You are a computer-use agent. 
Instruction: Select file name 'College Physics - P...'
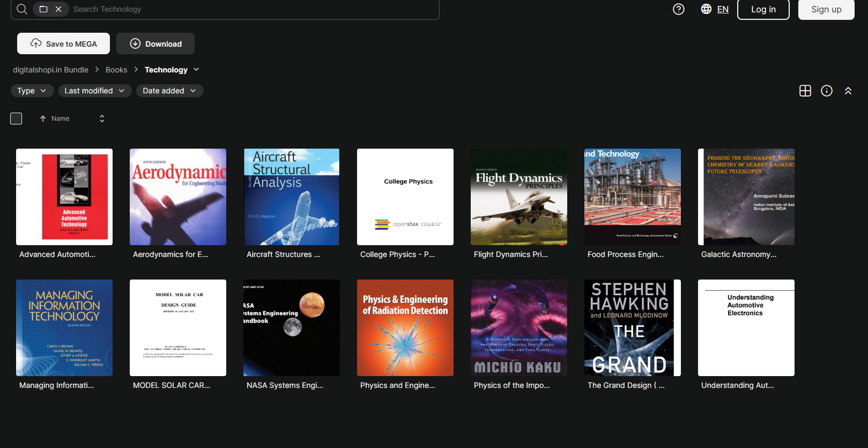tap(398, 254)
